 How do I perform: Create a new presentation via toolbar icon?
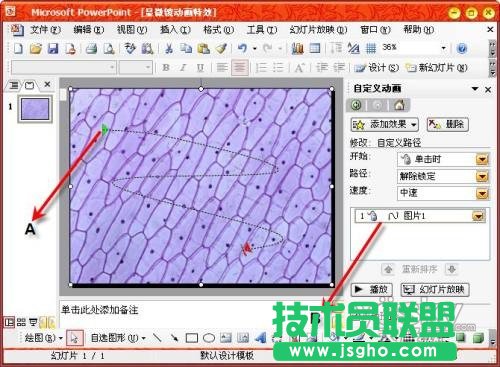[18, 49]
